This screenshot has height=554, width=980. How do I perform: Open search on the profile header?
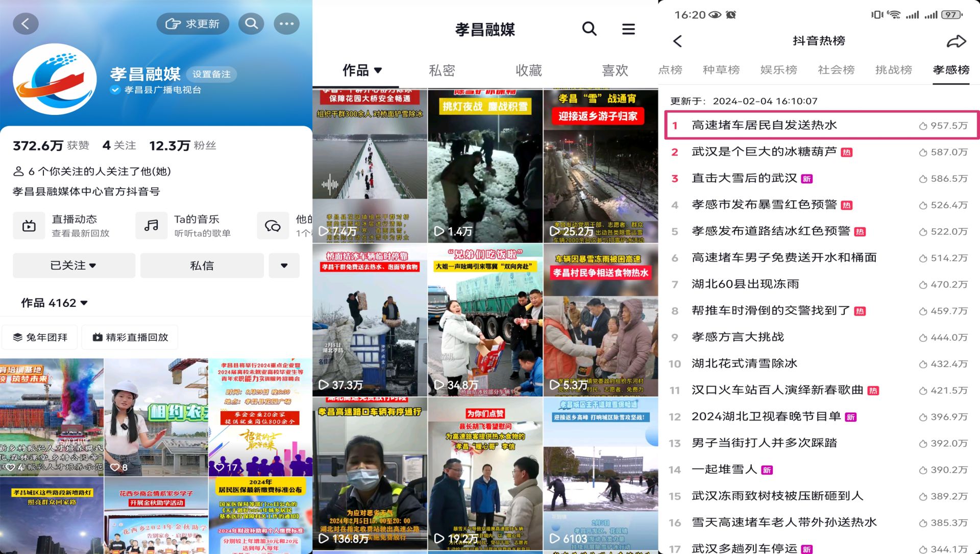point(251,23)
